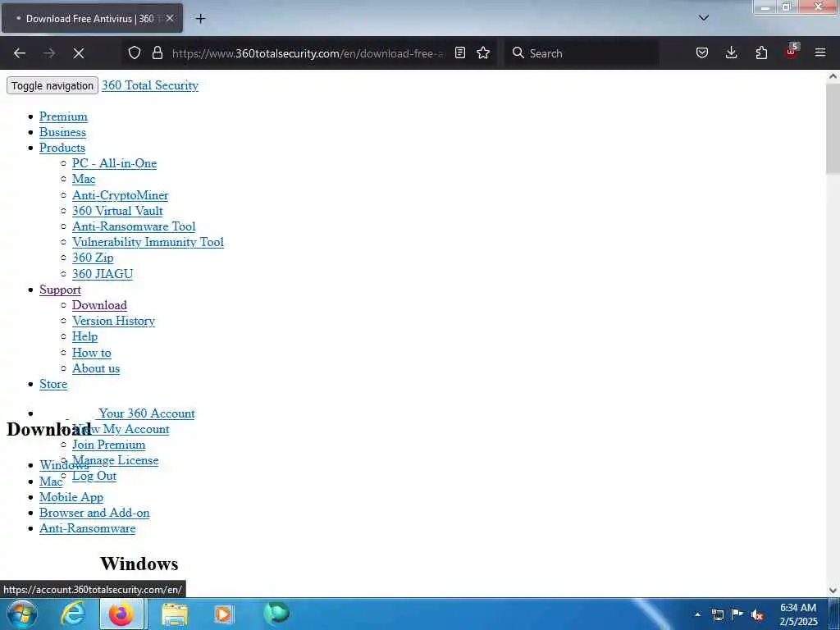Click the page vertical scrollbar thumb
This screenshot has width=840, height=630.
pos(833,129)
